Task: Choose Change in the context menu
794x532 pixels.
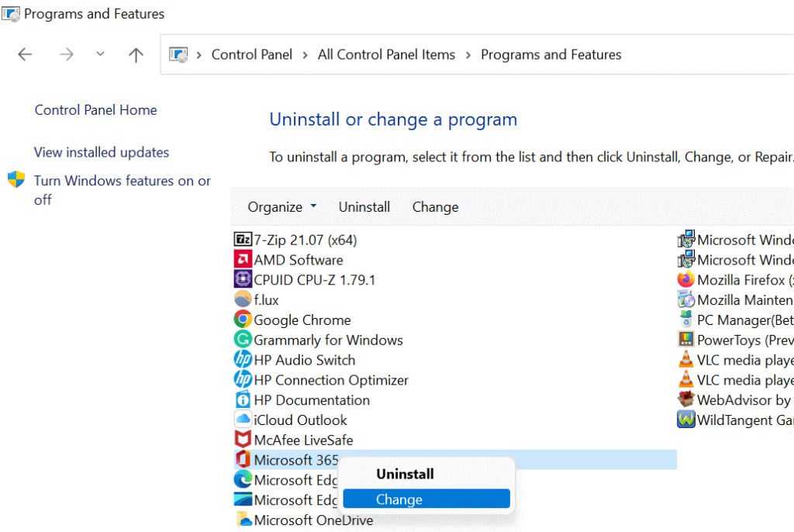Action: [426, 499]
